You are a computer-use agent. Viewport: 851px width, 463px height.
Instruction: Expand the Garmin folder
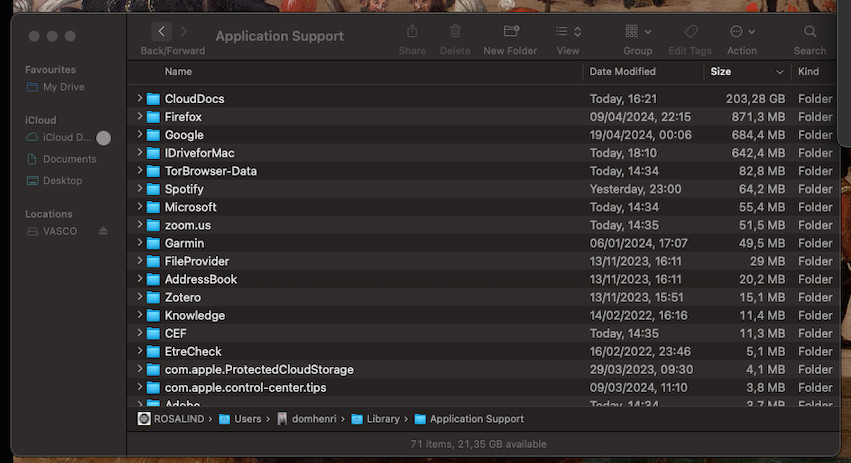139,243
